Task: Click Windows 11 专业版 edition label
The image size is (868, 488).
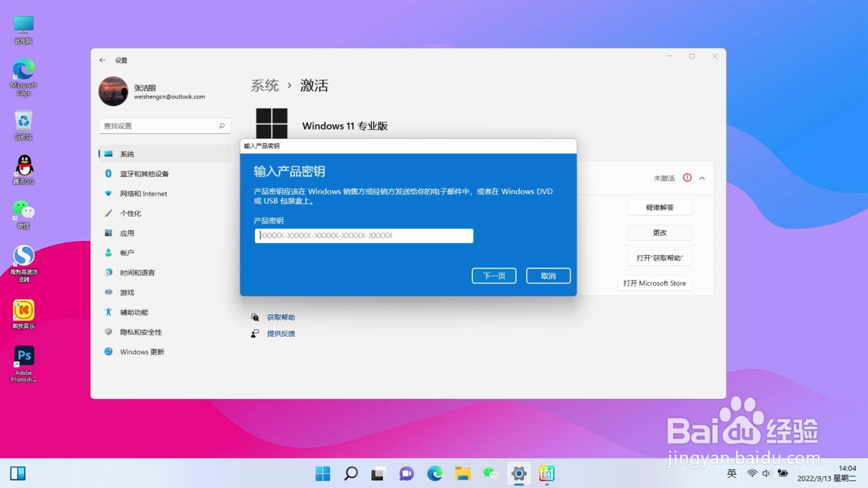Action: 345,126
